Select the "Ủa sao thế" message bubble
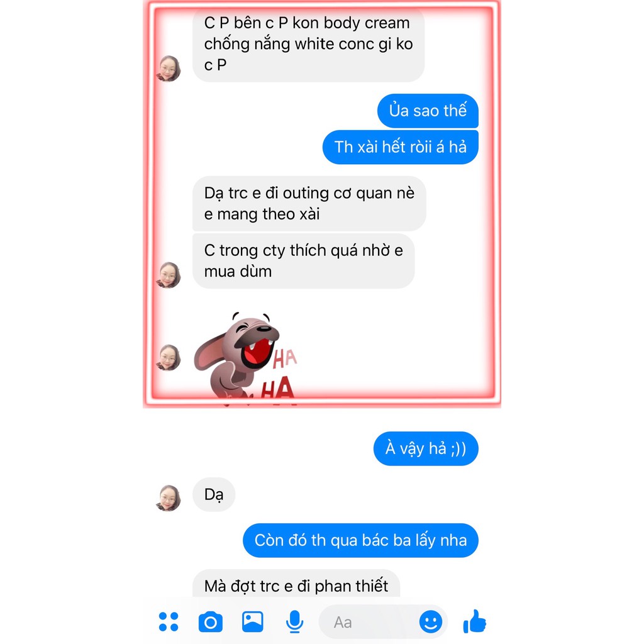The height and width of the screenshot is (644, 644). pyautogui.click(x=428, y=111)
